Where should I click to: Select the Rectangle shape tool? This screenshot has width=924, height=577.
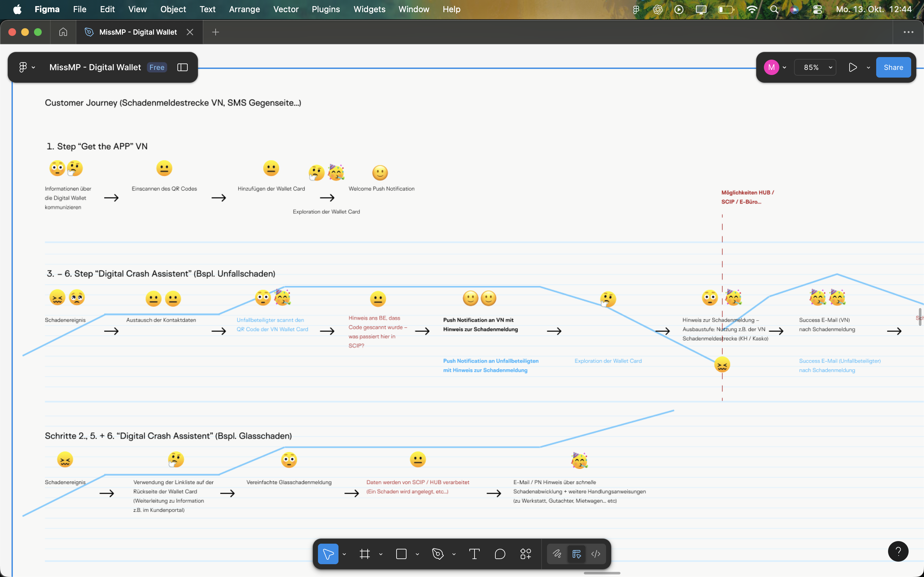click(401, 554)
